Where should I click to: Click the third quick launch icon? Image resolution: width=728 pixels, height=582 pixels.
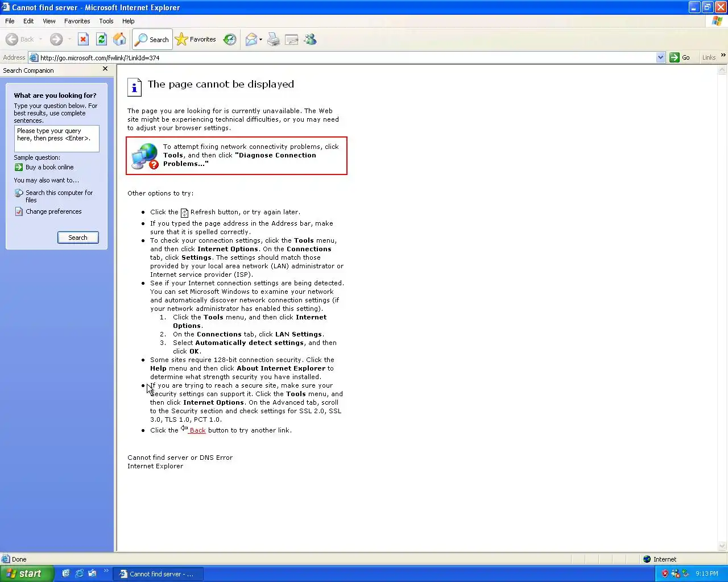[92, 573]
